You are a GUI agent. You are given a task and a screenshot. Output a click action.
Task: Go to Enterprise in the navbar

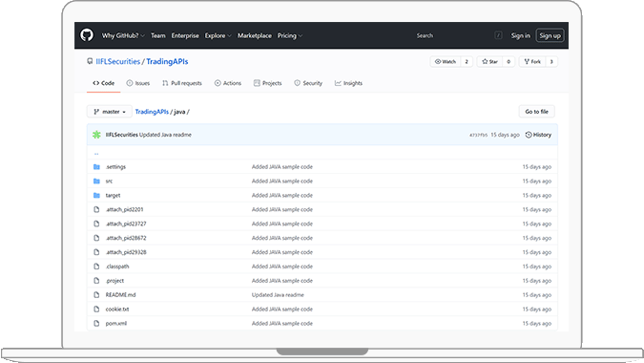coord(185,35)
